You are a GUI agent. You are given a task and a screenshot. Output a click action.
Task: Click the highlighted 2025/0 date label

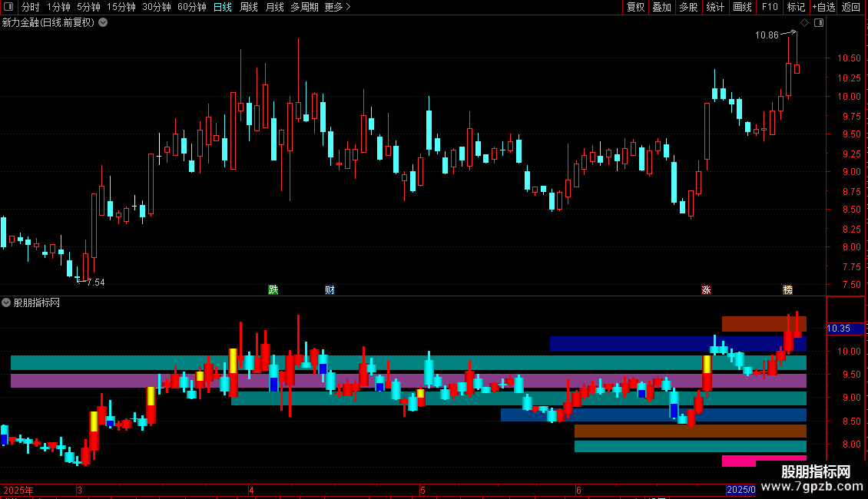coord(740,490)
